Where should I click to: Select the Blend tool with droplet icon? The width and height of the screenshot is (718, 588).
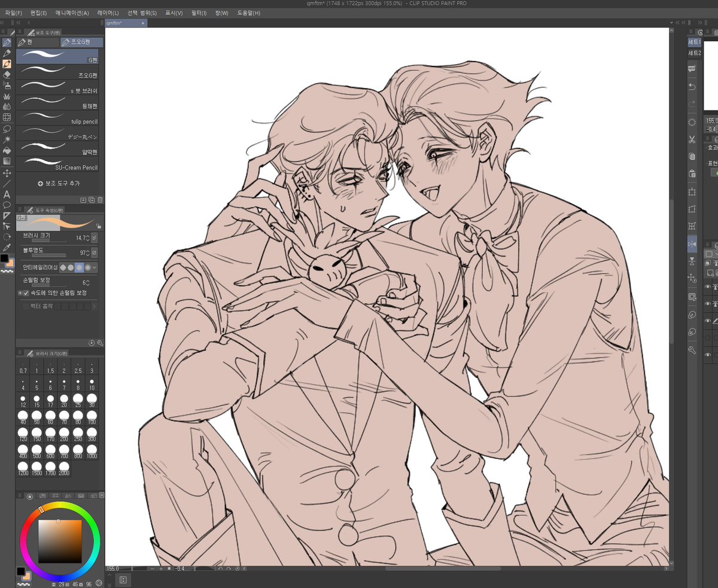point(7,107)
